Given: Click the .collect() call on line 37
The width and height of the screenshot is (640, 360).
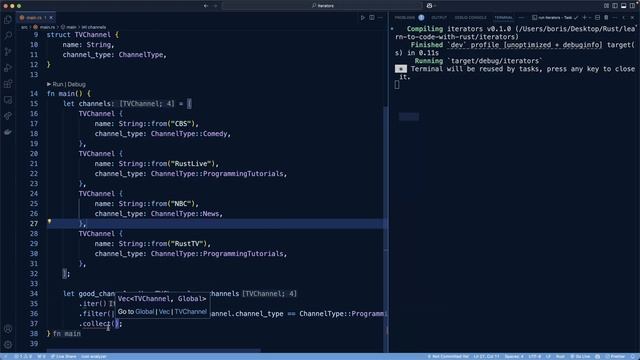Looking at the screenshot, I should click(x=99, y=324).
